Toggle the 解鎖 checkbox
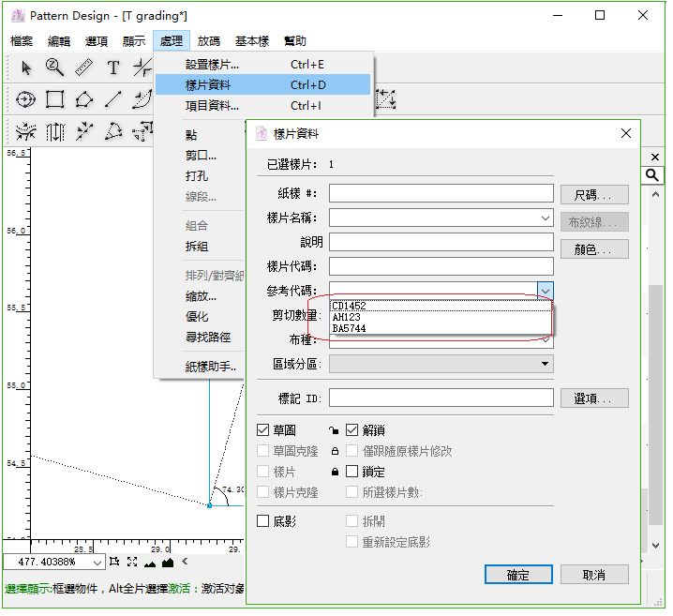Viewport: 673px width, 616px height. point(352,430)
